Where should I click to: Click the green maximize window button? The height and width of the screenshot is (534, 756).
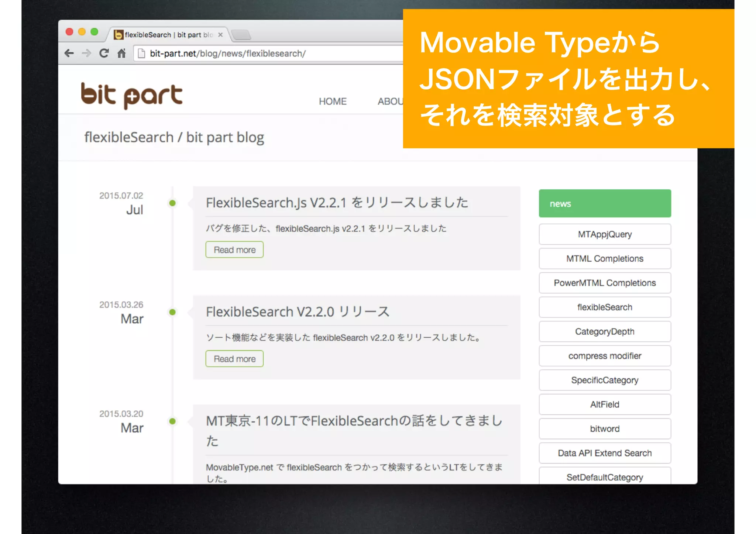[x=94, y=32]
